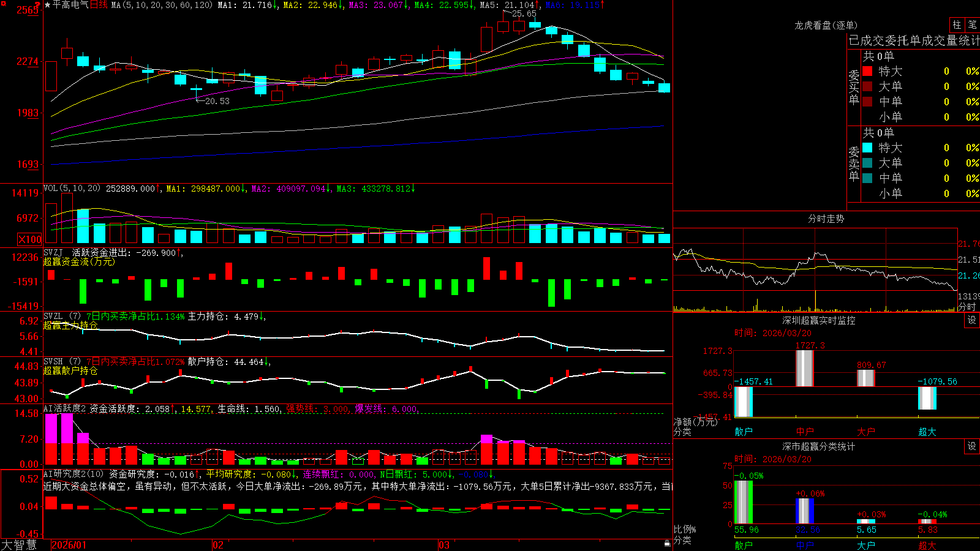This screenshot has width=980, height=551.
Task: Select the MA(5,10,20,30,60,120) indicator label
Action: [162, 5]
